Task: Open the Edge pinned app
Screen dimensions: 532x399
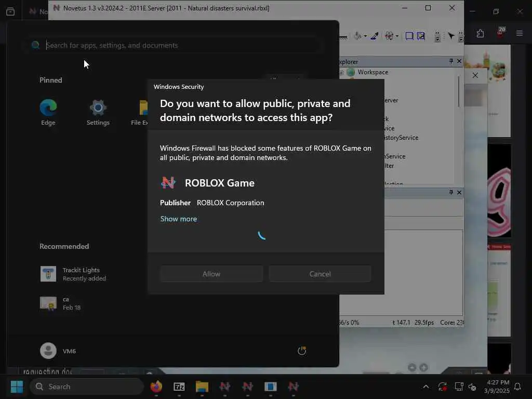Action: click(48, 112)
